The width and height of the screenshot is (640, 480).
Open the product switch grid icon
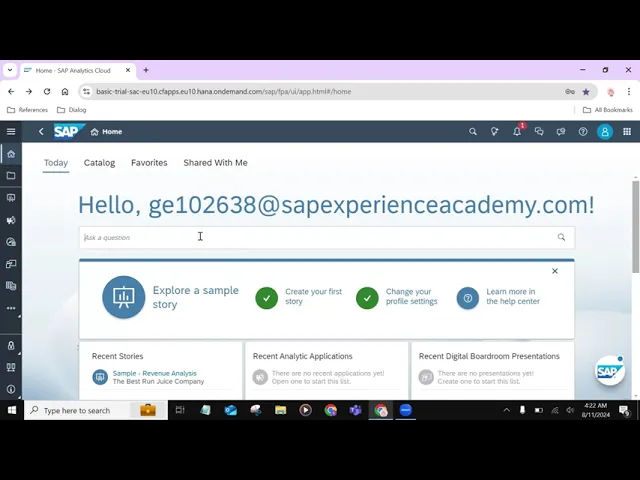click(627, 131)
